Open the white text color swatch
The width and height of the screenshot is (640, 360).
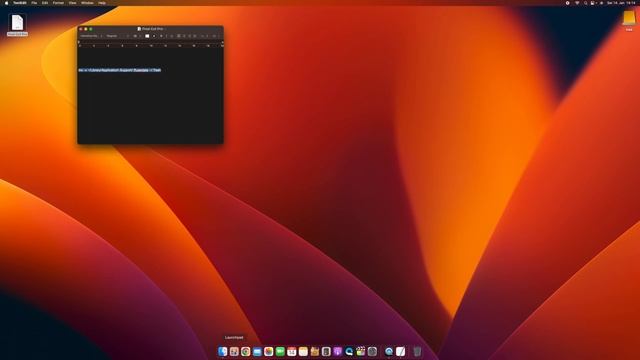point(147,36)
